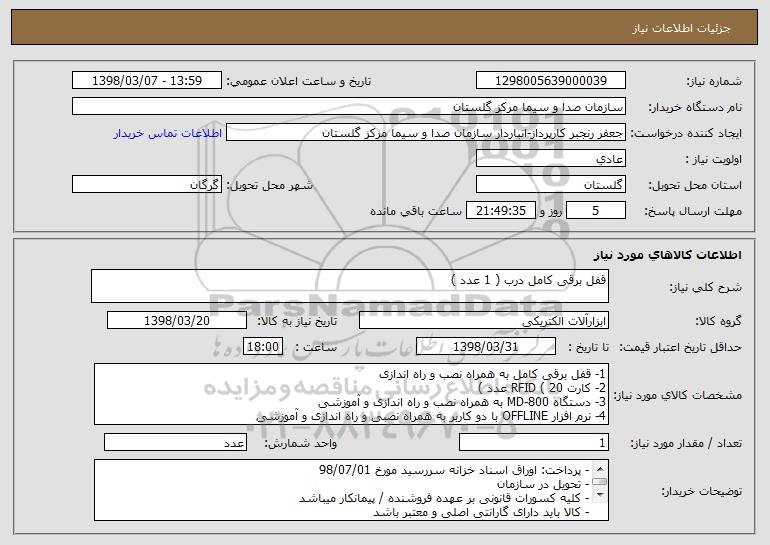Open the buyer contact information link
Image resolution: width=770 pixels, height=545 pixels.
point(168,133)
